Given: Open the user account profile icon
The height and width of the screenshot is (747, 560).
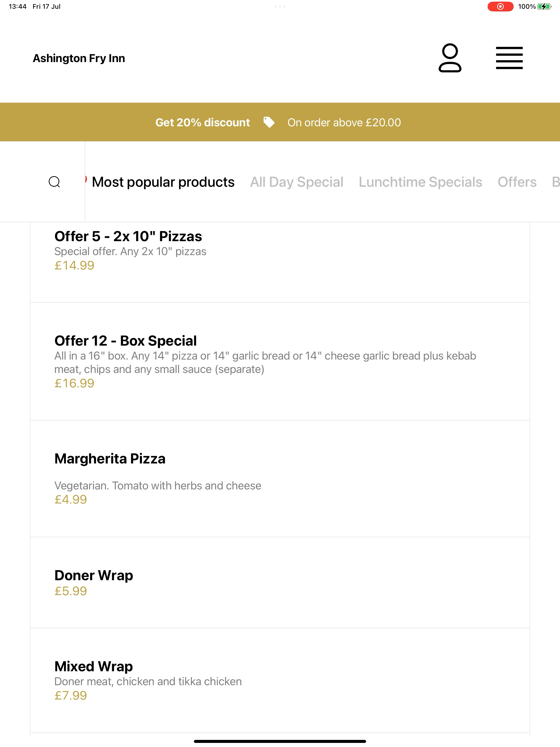Looking at the screenshot, I should pyautogui.click(x=450, y=58).
